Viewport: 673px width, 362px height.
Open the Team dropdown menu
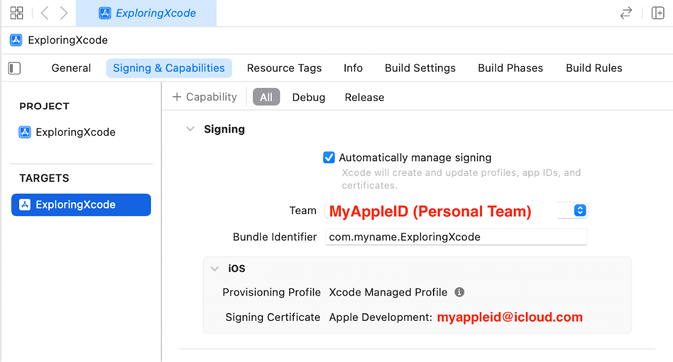tap(580, 210)
